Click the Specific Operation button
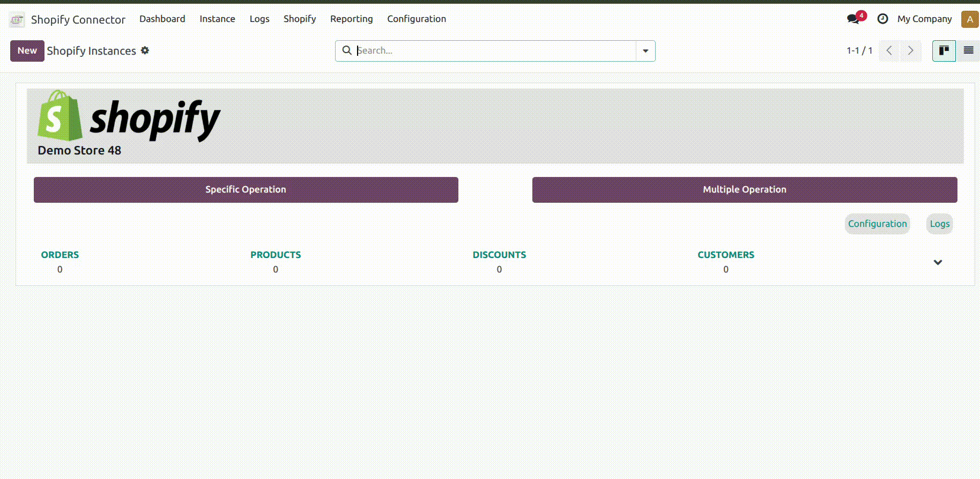 [x=246, y=190]
